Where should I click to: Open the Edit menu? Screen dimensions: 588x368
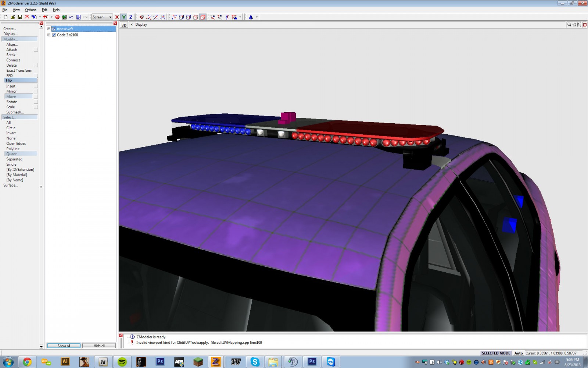pyautogui.click(x=44, y=10)
